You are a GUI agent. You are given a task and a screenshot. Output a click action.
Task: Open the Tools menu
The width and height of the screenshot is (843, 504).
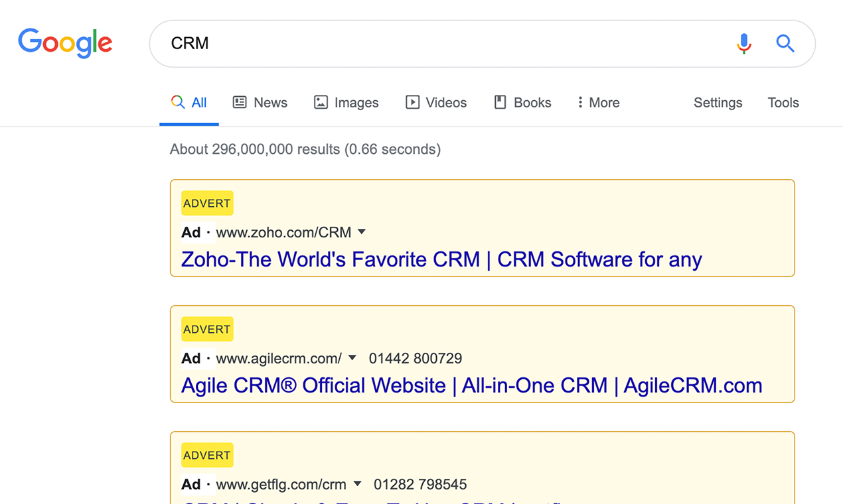coord(783,103)
